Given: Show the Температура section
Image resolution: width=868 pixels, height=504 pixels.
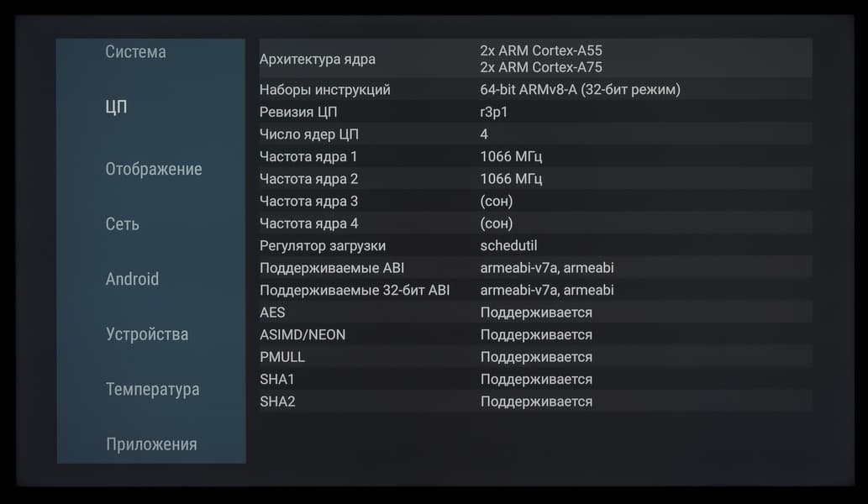Looking at the screenshot, I should pos(152,390).
